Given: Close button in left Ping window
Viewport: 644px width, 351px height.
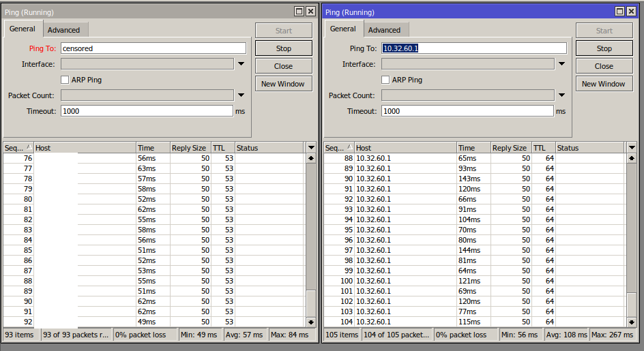Looking at the screenshot, I should (283, 66).
